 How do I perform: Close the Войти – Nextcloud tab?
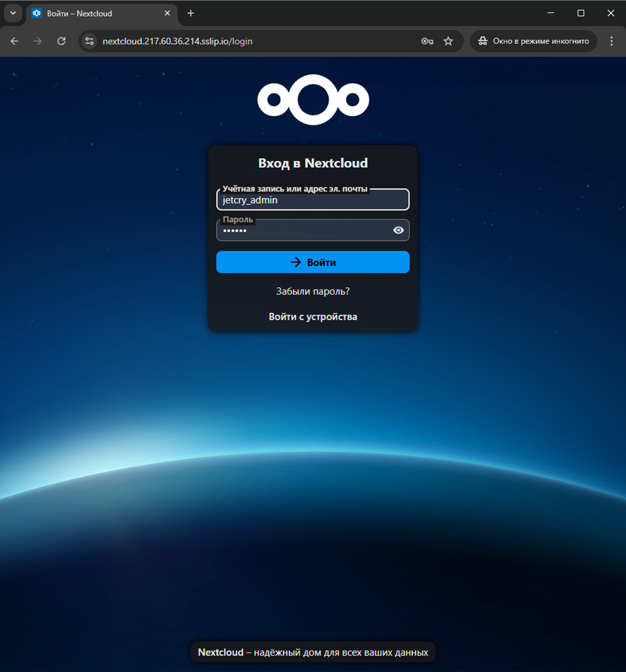[167, 13]
